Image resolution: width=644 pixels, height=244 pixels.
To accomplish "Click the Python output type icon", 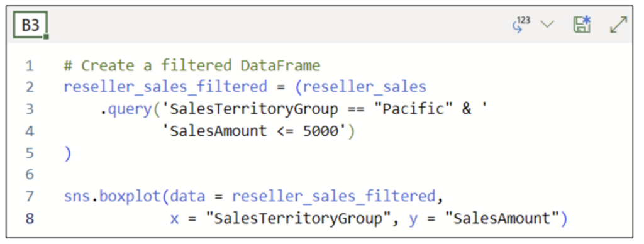I will click(521, 25).
